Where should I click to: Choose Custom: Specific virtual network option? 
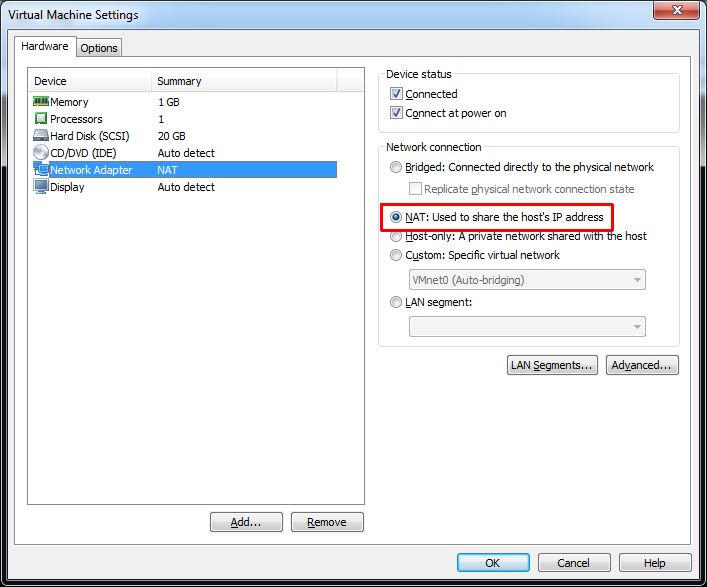[x=395, y=255]
